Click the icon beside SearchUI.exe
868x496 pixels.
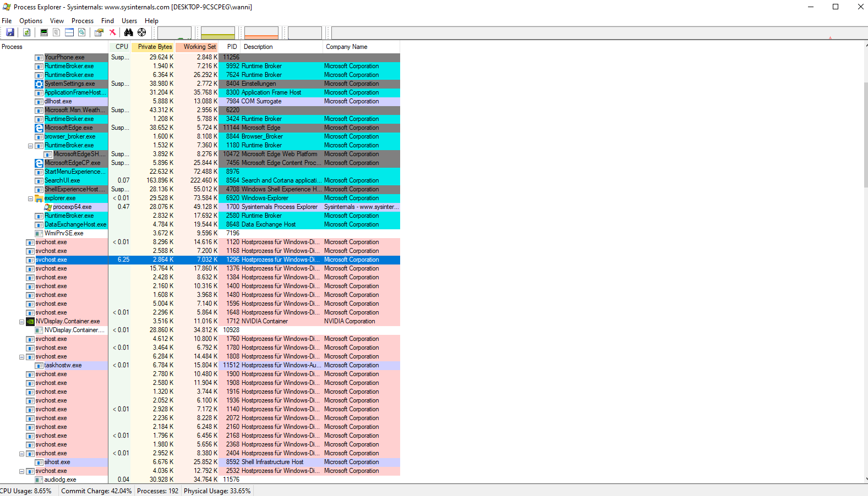click(39, 180)
